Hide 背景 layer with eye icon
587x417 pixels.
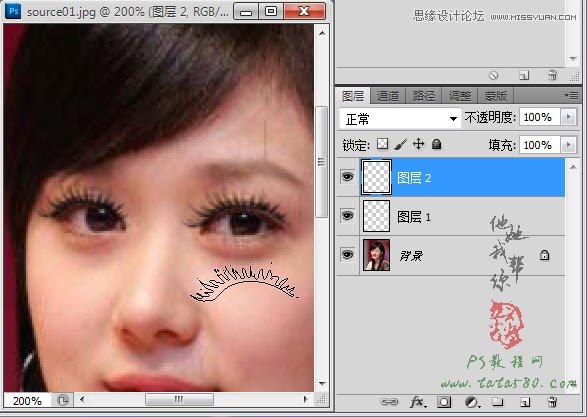(x=348, y=255)
